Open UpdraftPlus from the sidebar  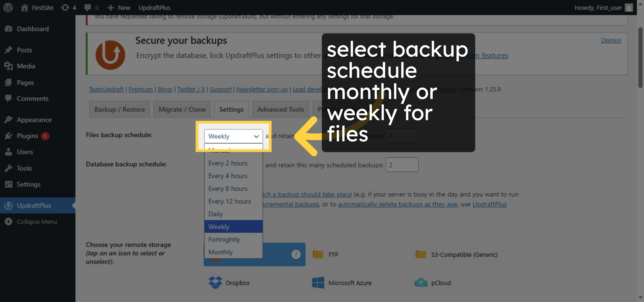34,205
